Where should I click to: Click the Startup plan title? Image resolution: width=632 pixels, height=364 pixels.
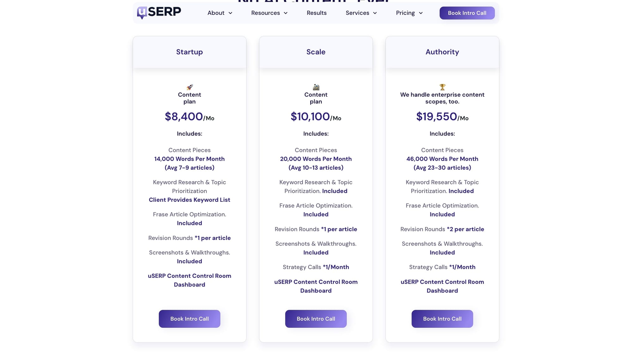(x=189, y=52)
